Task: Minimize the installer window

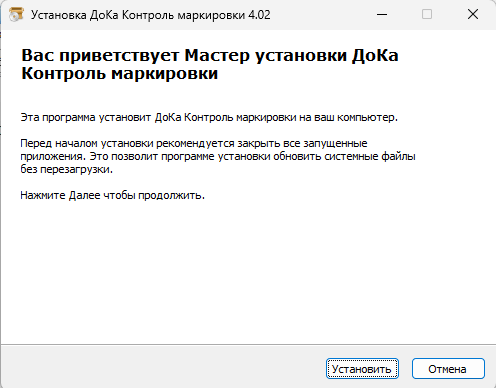Action: (382, 14)
